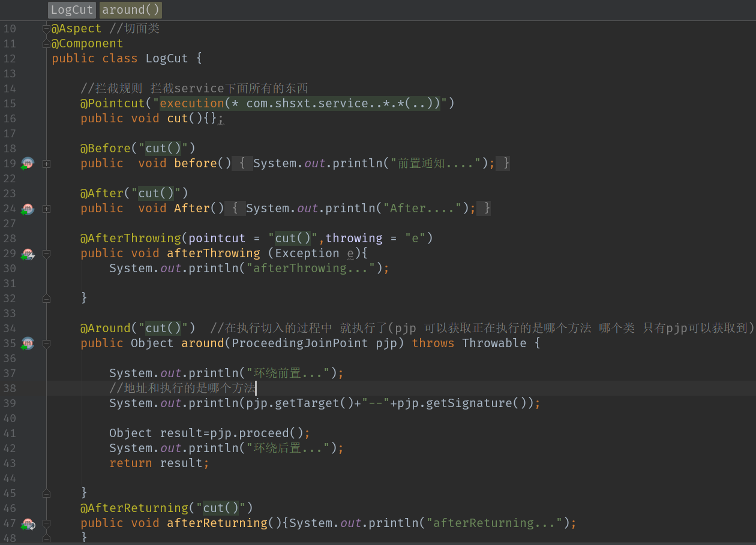The image size is (756, 545).
Task: Click the @Component annotation
Action: pos(88,43)
